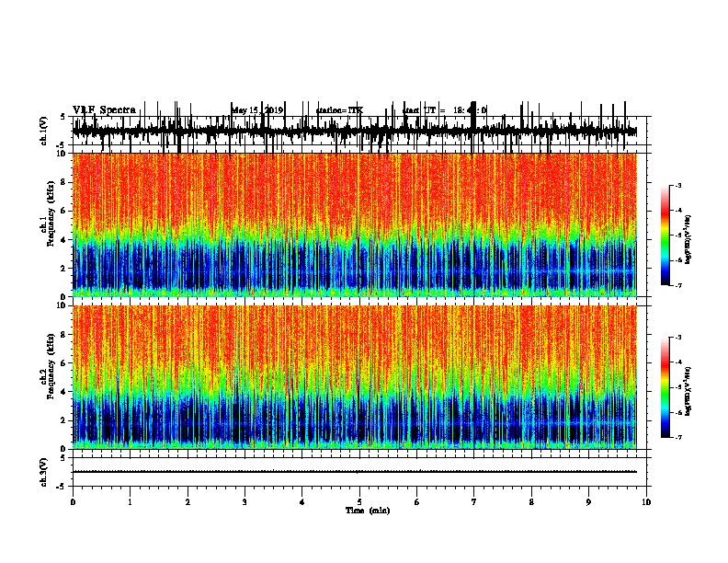The height and width of the screenshot is (563, 728).
Task: Click the ch.2 color bar log(PSD) label
Action: pyautogui.click(x=688, y=391)
